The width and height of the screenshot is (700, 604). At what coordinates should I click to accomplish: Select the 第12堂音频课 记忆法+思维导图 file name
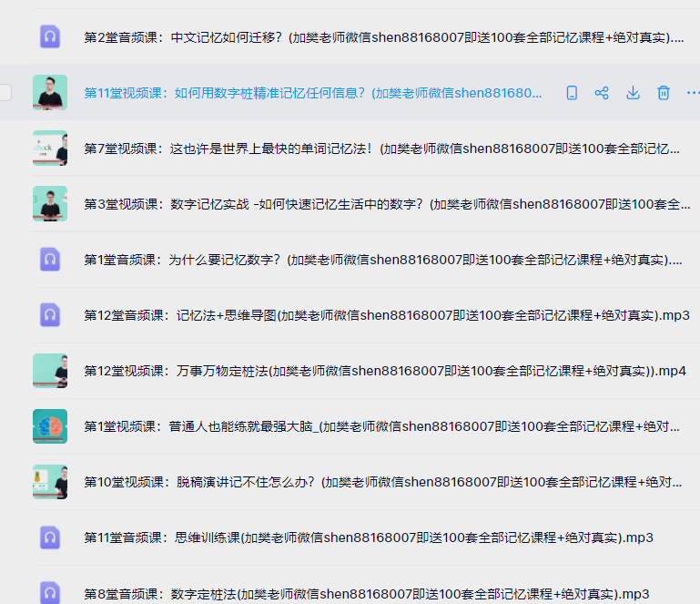pos(386,315)
